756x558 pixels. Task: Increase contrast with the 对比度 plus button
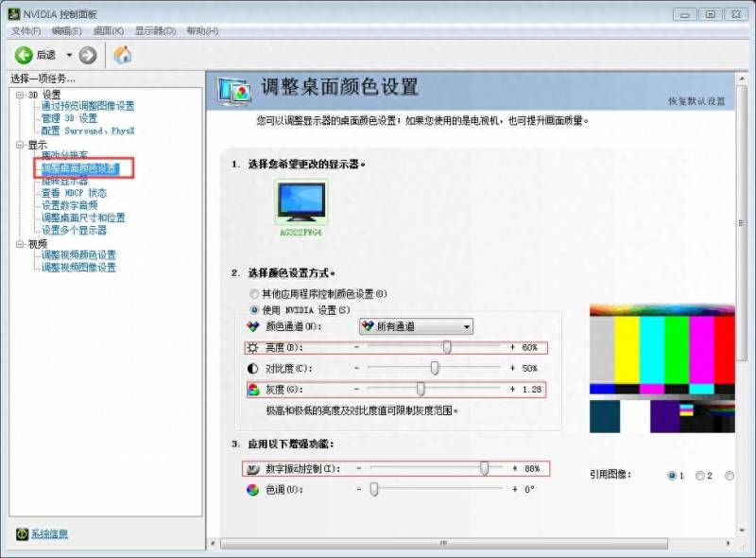(512, 368)
